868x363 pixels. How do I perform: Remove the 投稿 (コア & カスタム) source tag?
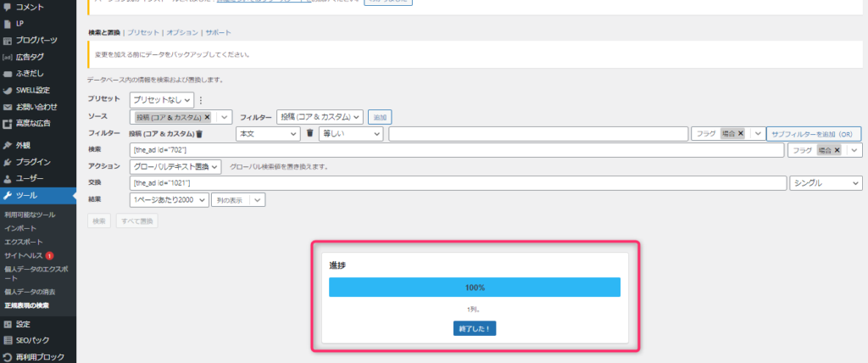(x=207, y=117)
